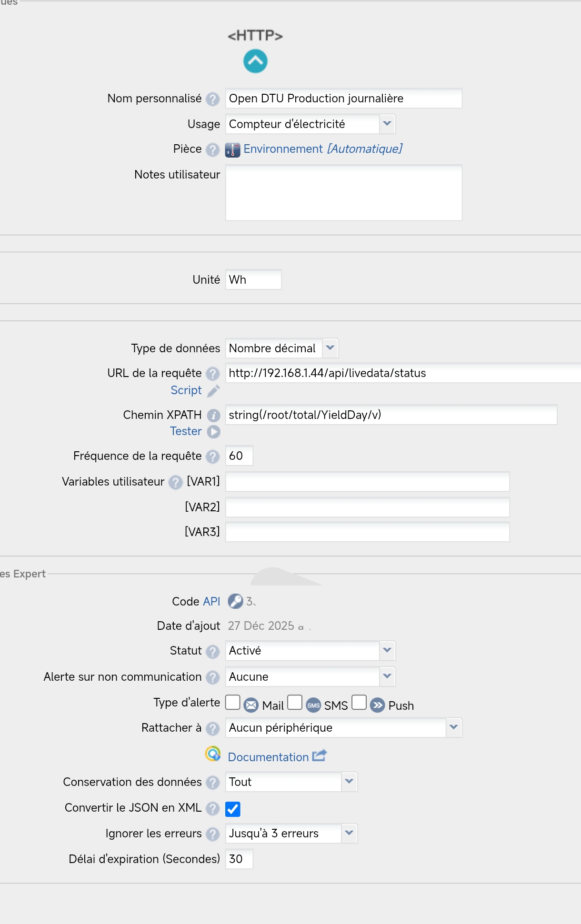Click the Push notification arrow icon
The width and height of the screenshot is (581, 924).
(x=377, y=705)
